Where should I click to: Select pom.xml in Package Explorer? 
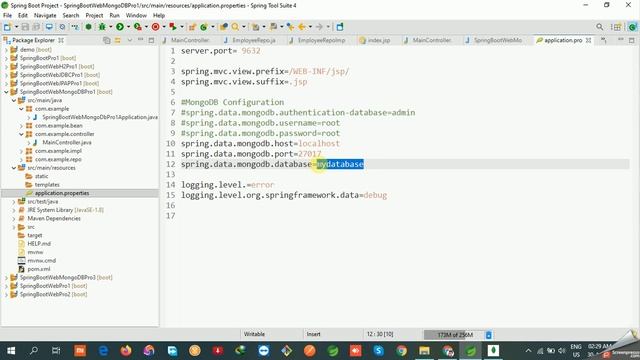tap(39, 269)
